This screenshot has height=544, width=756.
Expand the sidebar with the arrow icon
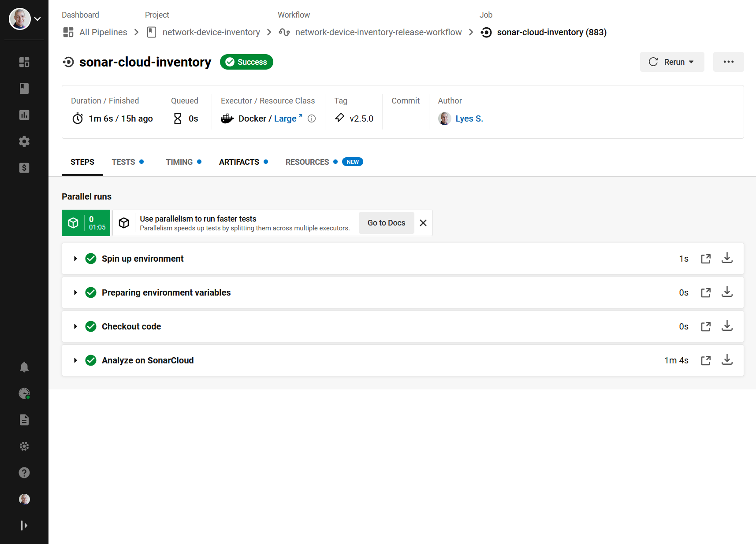[24, 525]
